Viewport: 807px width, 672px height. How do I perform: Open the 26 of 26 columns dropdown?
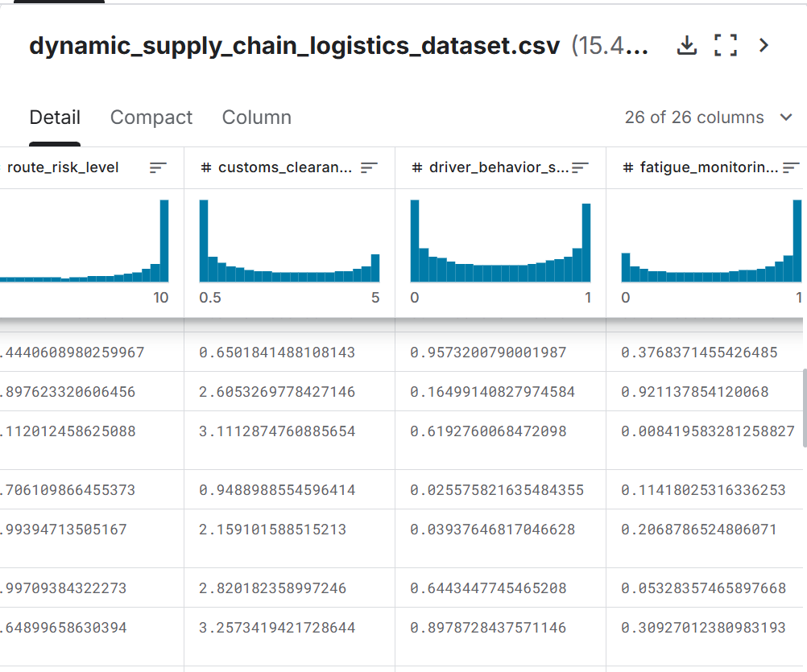click(708, 117)
